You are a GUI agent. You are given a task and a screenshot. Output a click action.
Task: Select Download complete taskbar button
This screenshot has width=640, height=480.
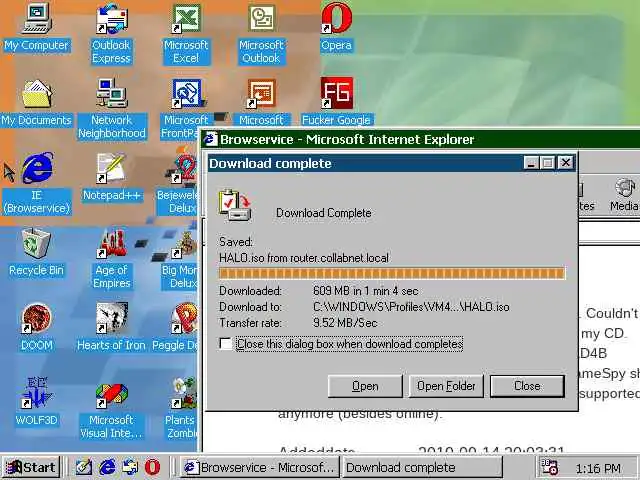coord(422,467)
